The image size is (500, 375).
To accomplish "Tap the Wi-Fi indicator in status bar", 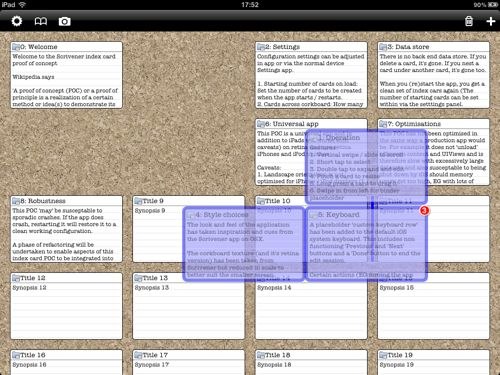I will pyautogui.click(x=22, y=5).
